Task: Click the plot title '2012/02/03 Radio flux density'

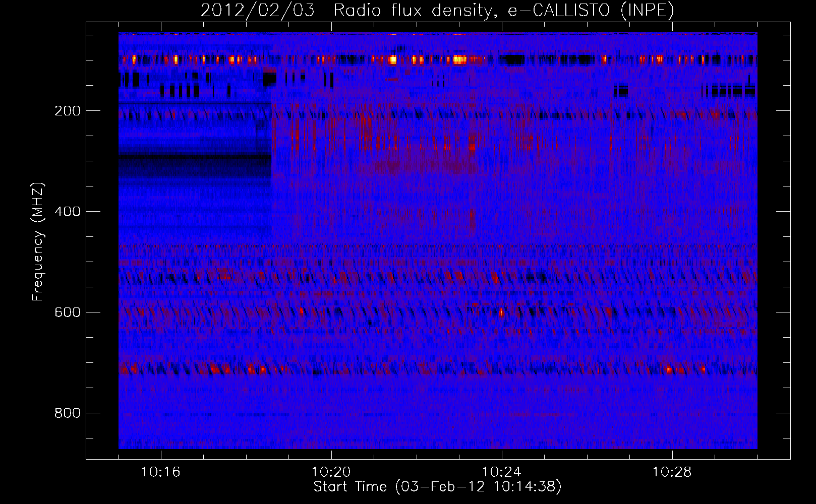Action: point(437,10)
